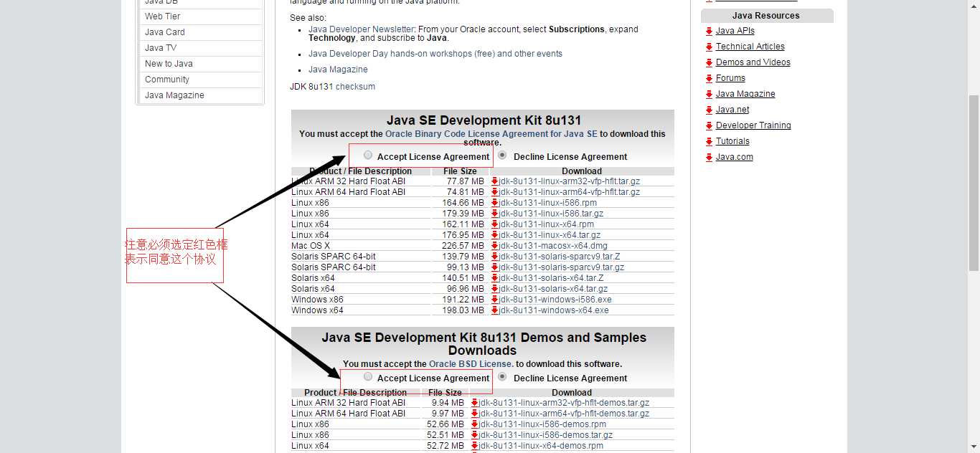Click the page vertical scrollbar thumb

[x=974, y=183]
